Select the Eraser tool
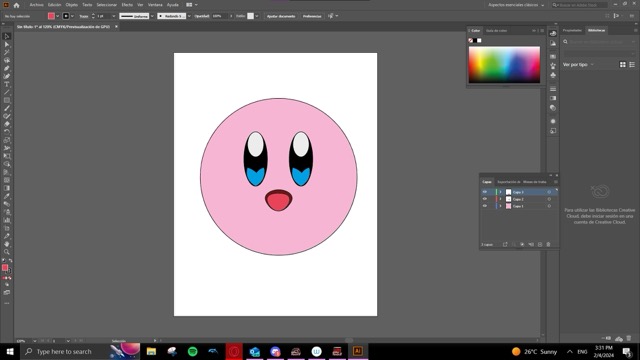Image resolution: width=640 pixels, height=360 pixels. coord(7,124)
